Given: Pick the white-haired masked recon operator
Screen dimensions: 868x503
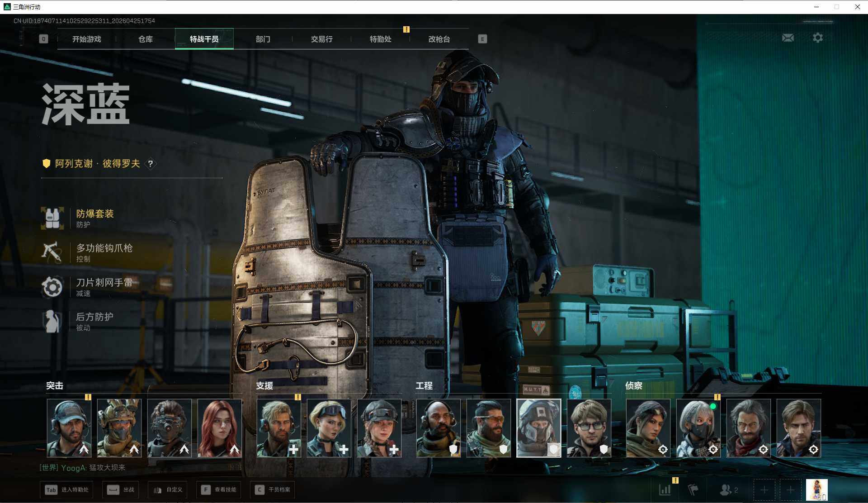Looking at the screenshot, I should click(x=698, y=427).
